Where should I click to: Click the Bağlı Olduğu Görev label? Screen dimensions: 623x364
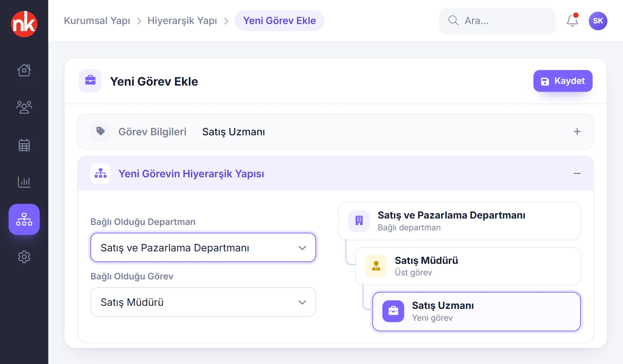point(132,276)
